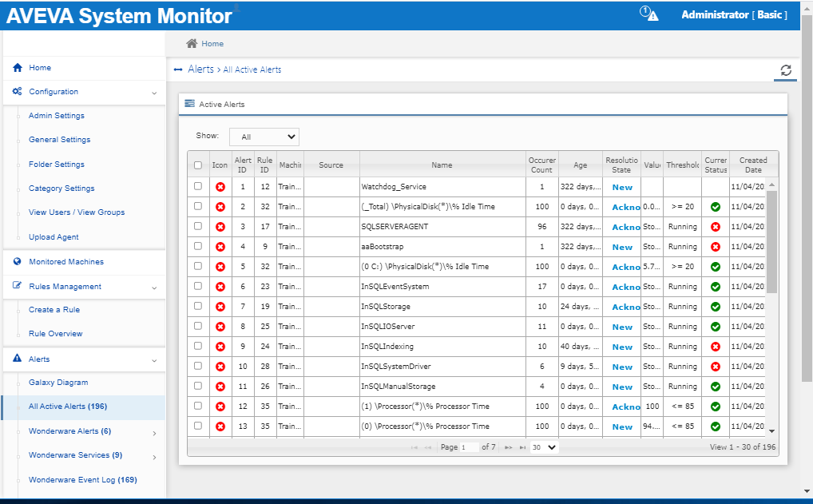This screenshot has height=504, width=813.
Task: Click the green current status icon for InSQLEventSystem
Action: click(x=716, y=287)
